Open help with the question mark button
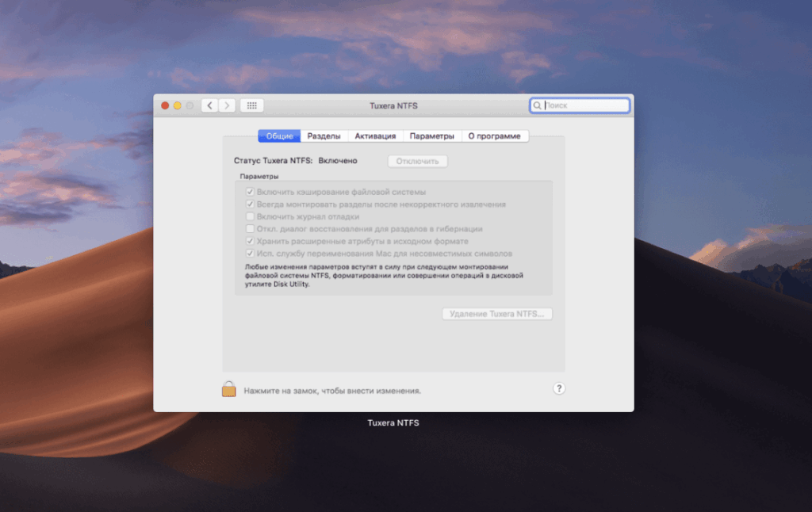Viewport: 812px width, 512px height. [559, 389]
